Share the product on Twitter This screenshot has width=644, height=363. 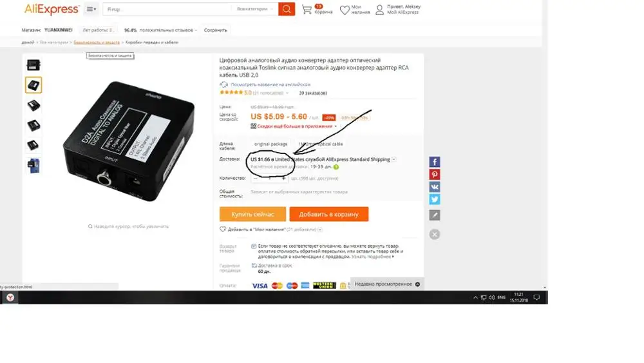click(435, 199)
